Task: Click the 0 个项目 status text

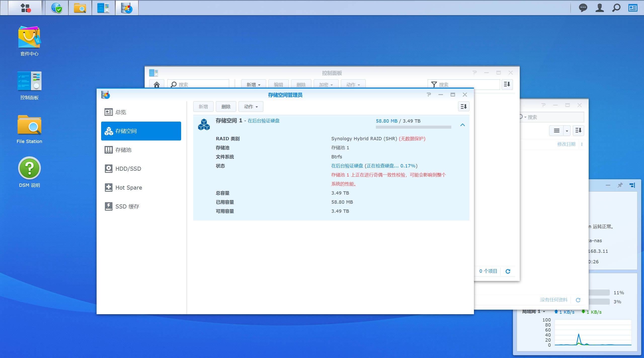Action: click(x=488, y=271)
